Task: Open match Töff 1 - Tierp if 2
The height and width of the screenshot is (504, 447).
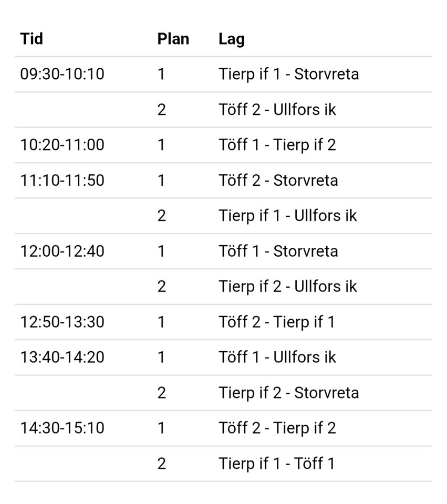Action: point(277,145)
